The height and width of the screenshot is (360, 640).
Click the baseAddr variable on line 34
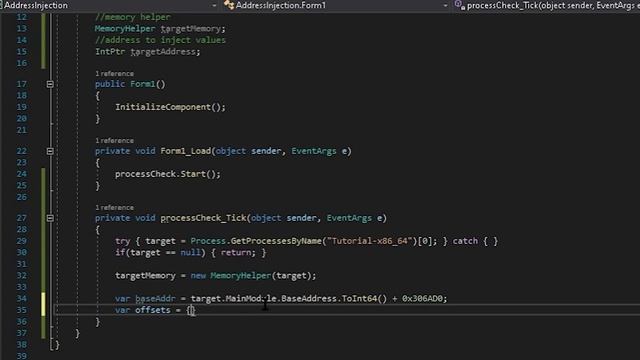pos(156,298)
